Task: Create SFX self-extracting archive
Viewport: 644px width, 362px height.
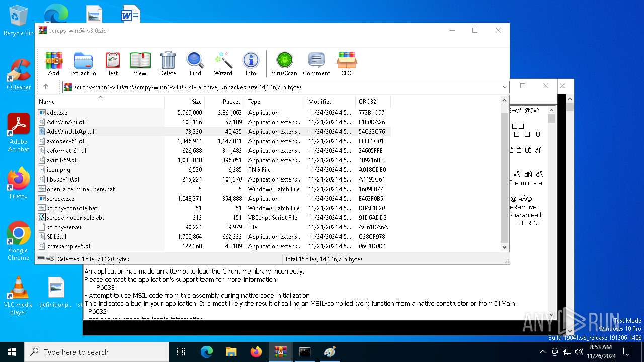Action: (347, 64)
